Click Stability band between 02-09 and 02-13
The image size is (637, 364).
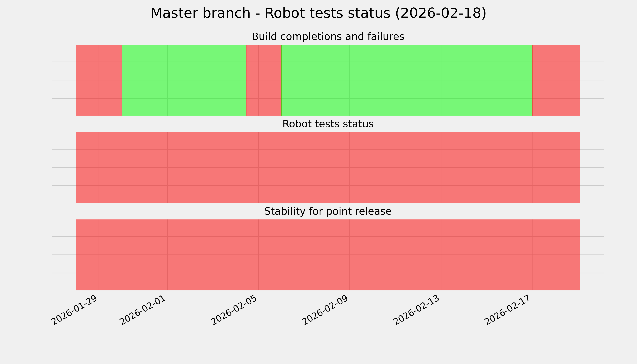[x=395, y=255]
